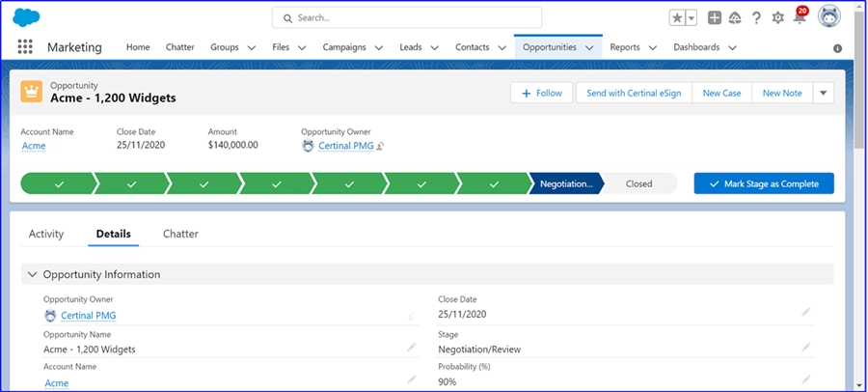Click the info icon in navigation bar

click(837, 48)
